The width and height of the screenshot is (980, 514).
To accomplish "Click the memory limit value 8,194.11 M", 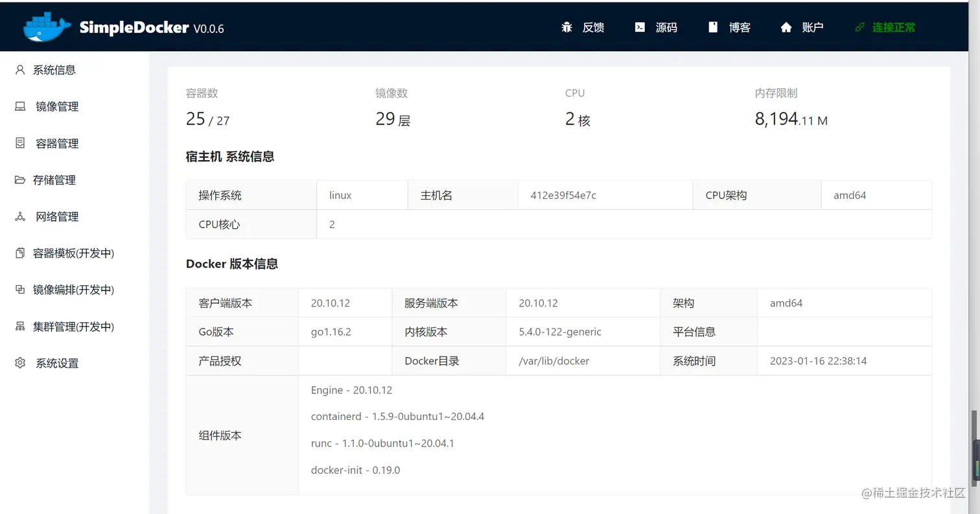I will pos(791,119).
